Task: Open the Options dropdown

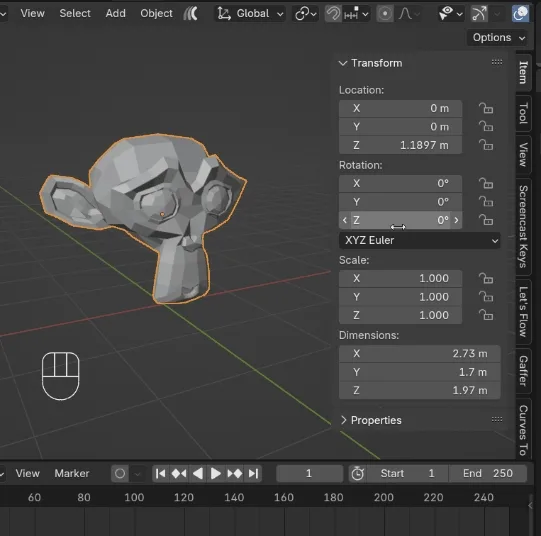Action: [498, 37]
